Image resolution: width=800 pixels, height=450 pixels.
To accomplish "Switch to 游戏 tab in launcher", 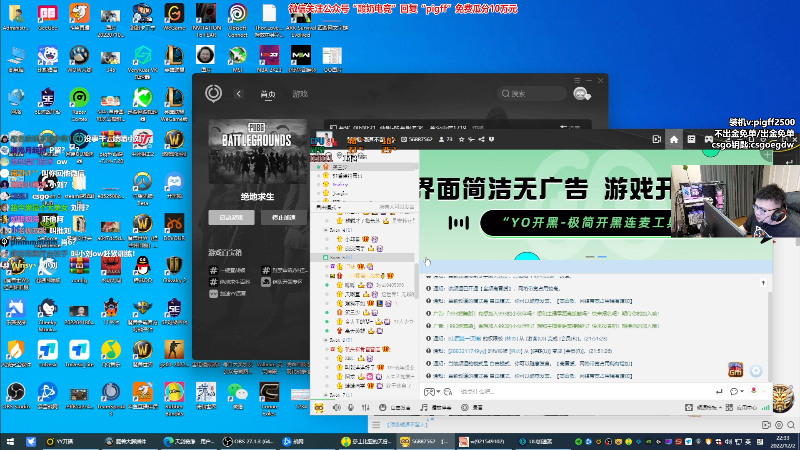I will click(300, 94).
